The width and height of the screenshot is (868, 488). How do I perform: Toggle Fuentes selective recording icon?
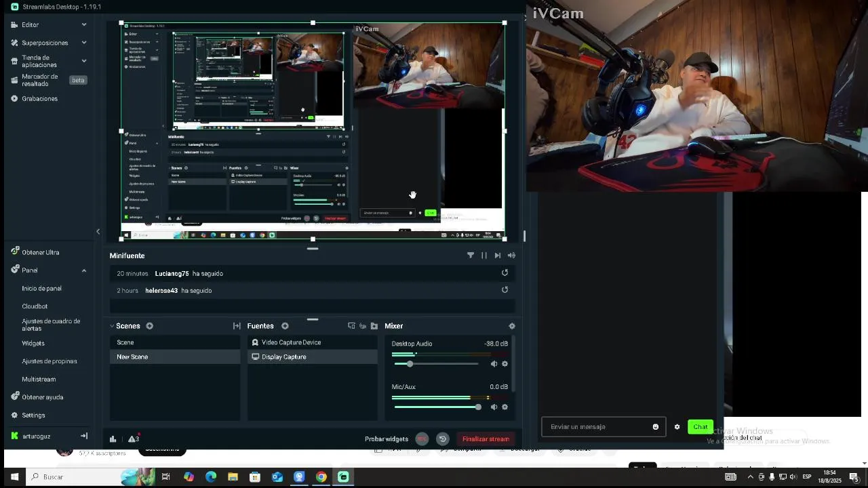tap(363, 326)
